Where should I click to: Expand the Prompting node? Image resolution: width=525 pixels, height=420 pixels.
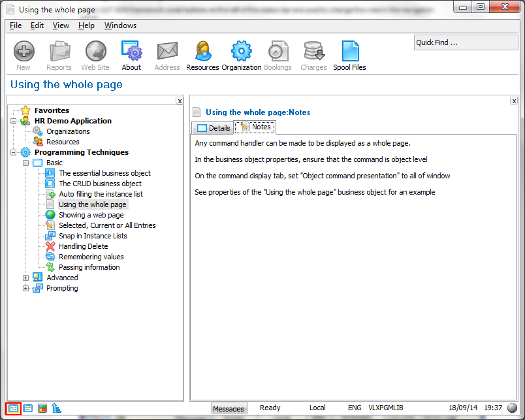click(25, 288)
